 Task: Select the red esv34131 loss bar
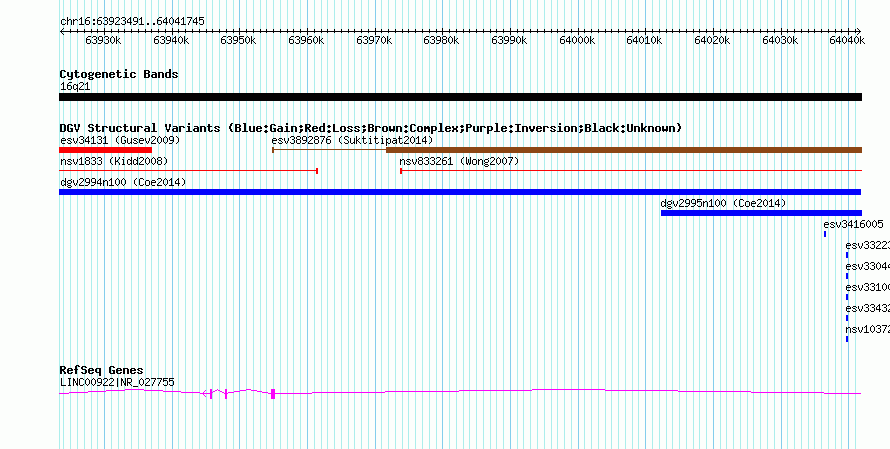106,150
